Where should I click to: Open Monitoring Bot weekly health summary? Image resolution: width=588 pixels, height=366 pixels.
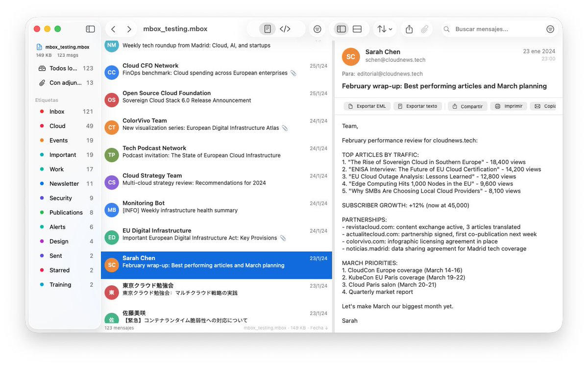[x=216, y=210]
